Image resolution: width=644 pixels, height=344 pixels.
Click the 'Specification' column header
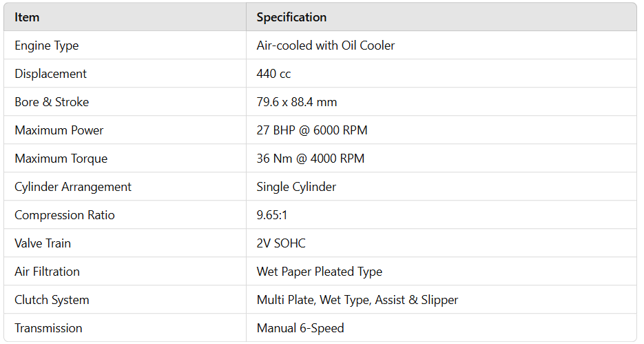tap(291, 17)
